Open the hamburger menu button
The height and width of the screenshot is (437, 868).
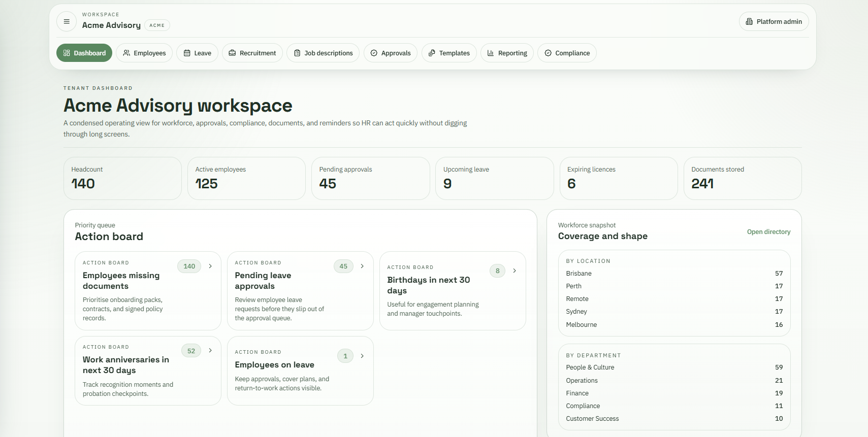coord(67,22)
